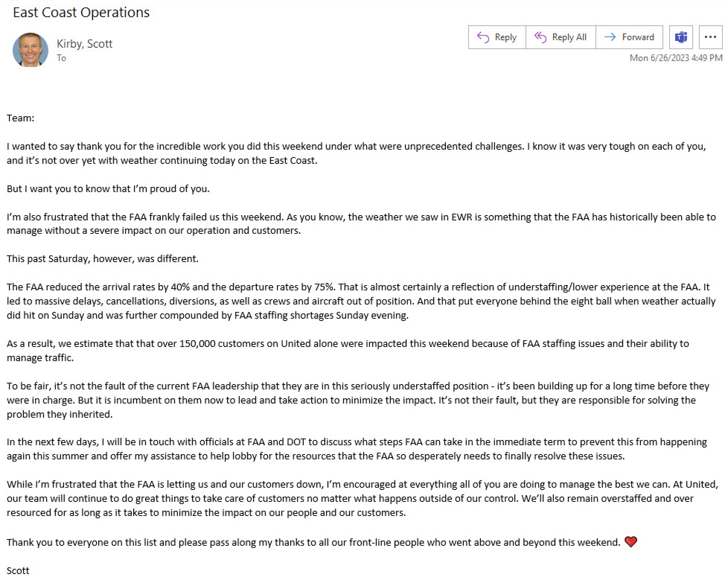This screenshot has width=728, height=580.
Task: Click the line "This past Saturday, however, was different"
Action: 103,259
